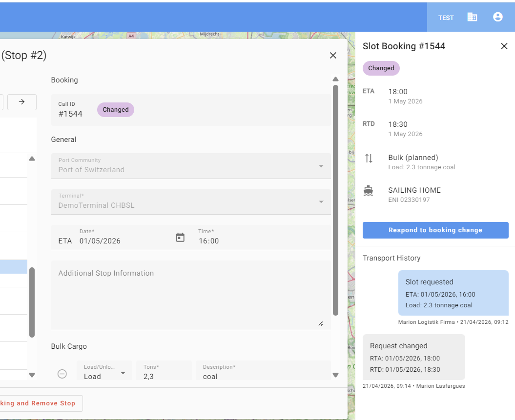This screenshot has height=420, width=515.
Task: Open the user account profile icon
Action: (497, 17)
